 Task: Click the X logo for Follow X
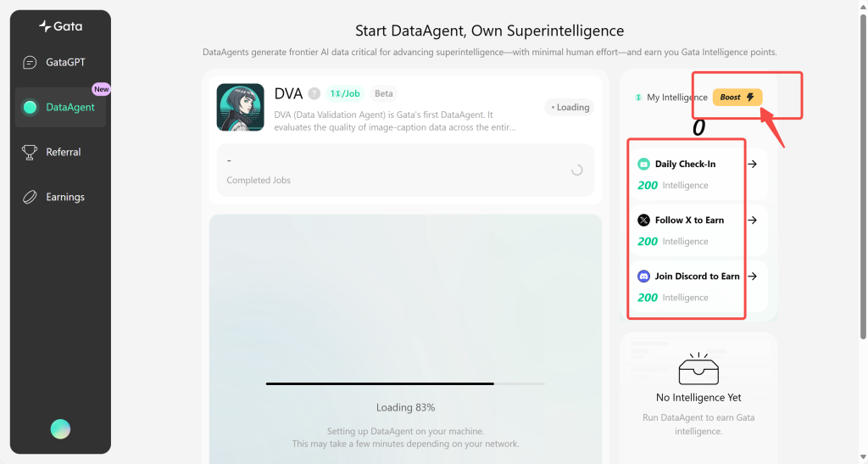643,221
